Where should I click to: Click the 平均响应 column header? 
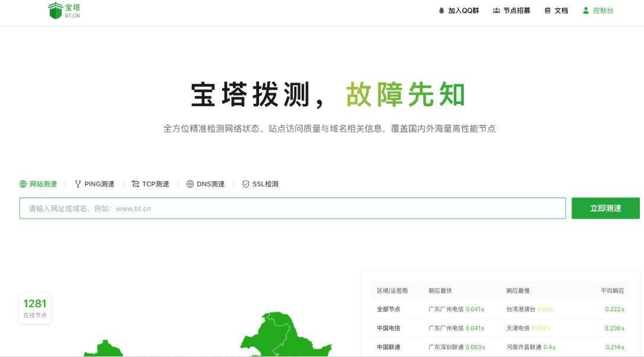(x=613, y=291)
